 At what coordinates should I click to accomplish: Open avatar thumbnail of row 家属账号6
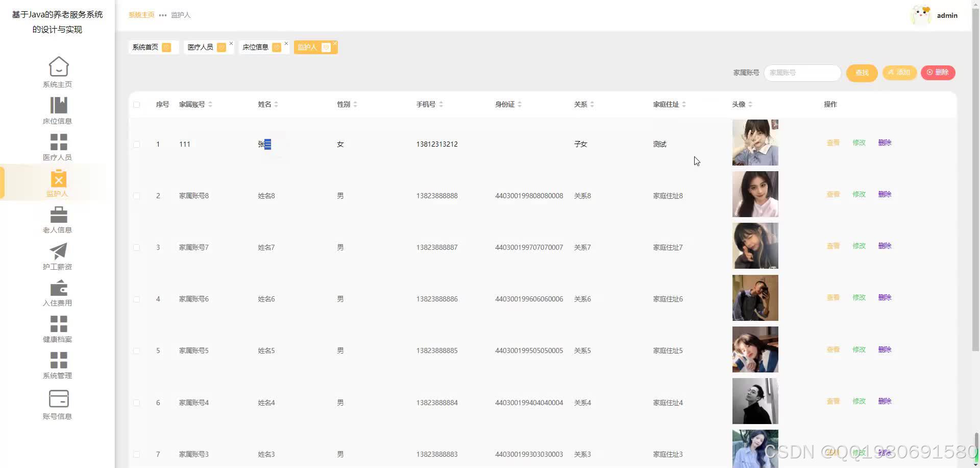pyautogui.click(x=755, y=298)
